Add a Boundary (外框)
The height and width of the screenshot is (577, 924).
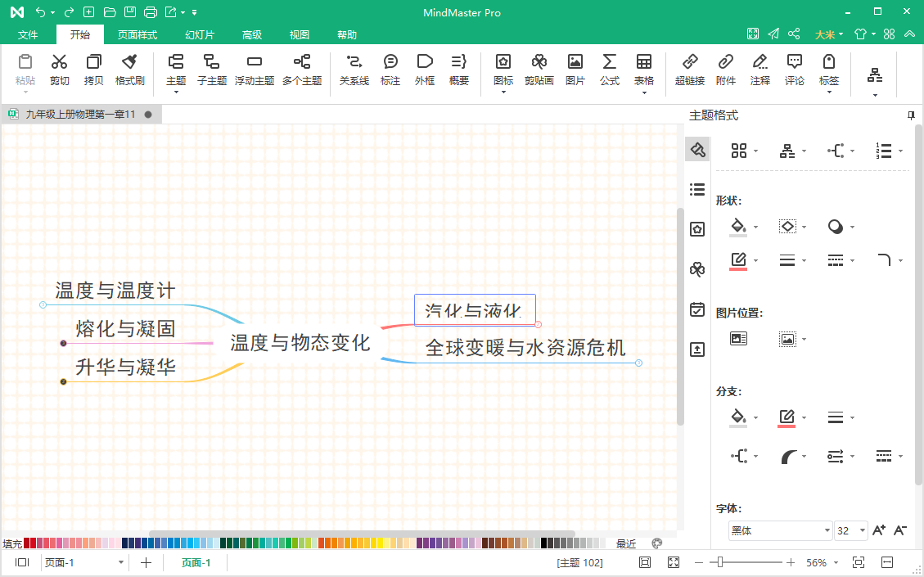(424, 70)
